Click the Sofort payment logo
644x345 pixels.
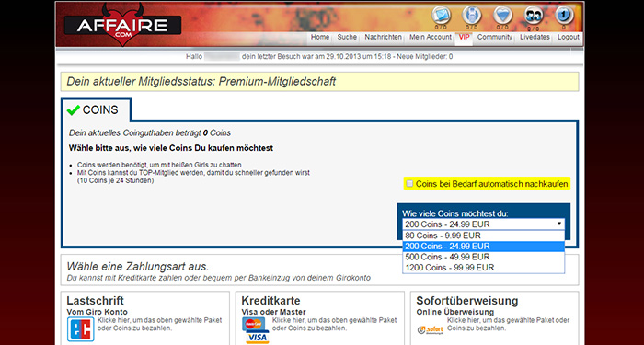[x=431, y=329]
